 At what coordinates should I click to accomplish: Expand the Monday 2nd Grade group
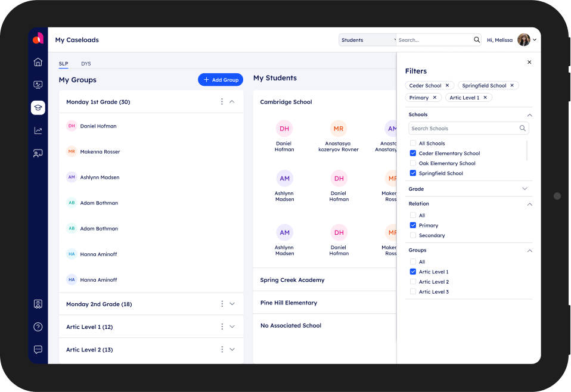(232, 304)
